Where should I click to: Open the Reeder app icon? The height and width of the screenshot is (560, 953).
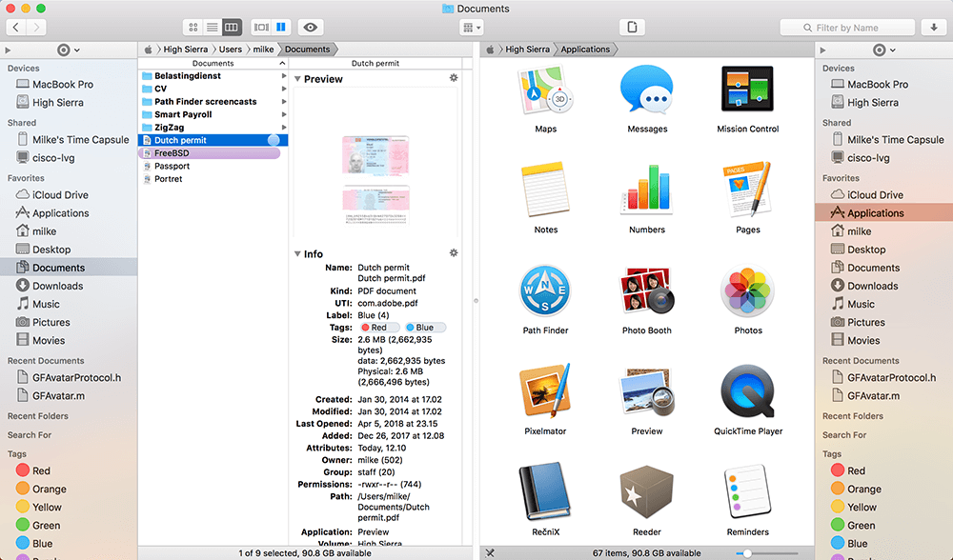pos(646,495)
